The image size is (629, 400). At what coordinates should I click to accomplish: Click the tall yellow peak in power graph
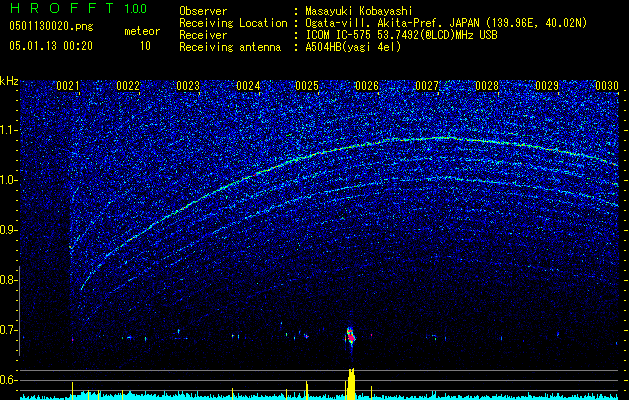pos(351,384)
